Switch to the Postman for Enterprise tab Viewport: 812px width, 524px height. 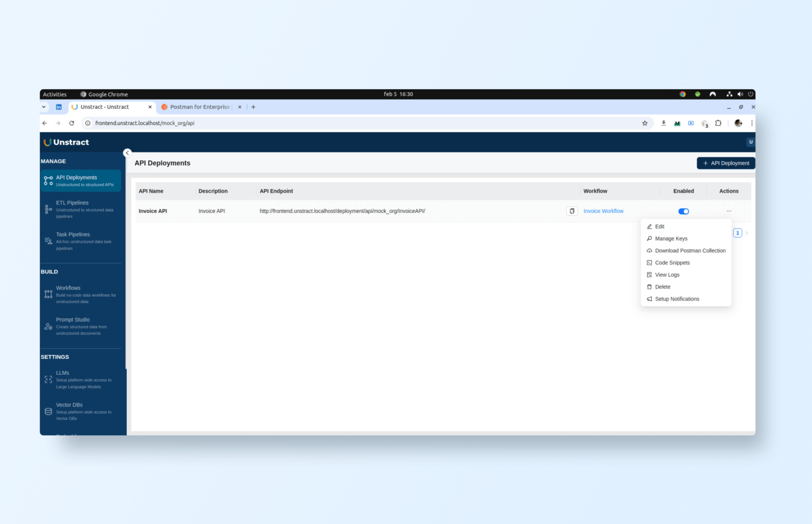tap(199, 107)
